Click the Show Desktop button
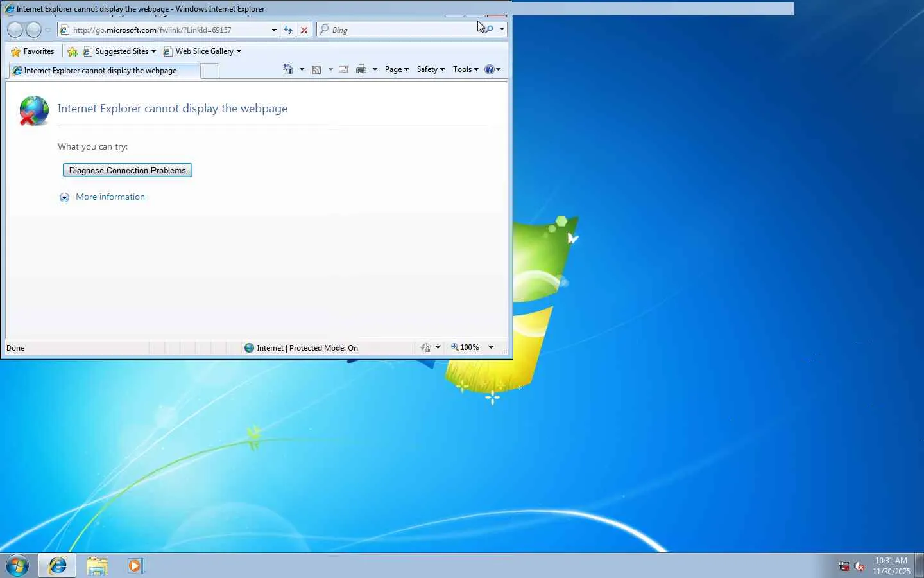924x578 pixels. pos(920,566)
